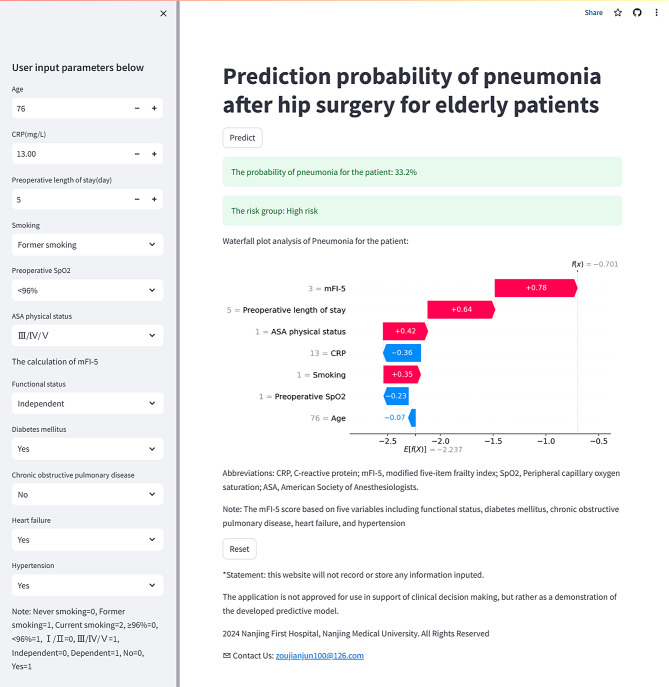Open the Smoking dropdown
Screen dimensions: 669x687
coord(88,245)
